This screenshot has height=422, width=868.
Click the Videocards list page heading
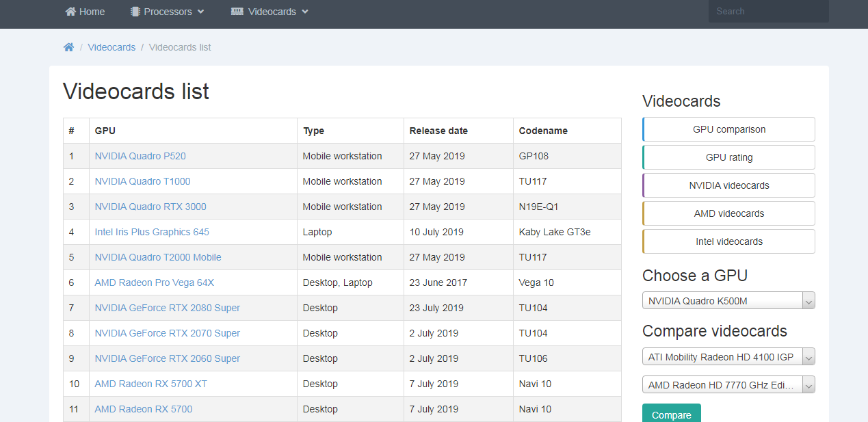(136, 92)
